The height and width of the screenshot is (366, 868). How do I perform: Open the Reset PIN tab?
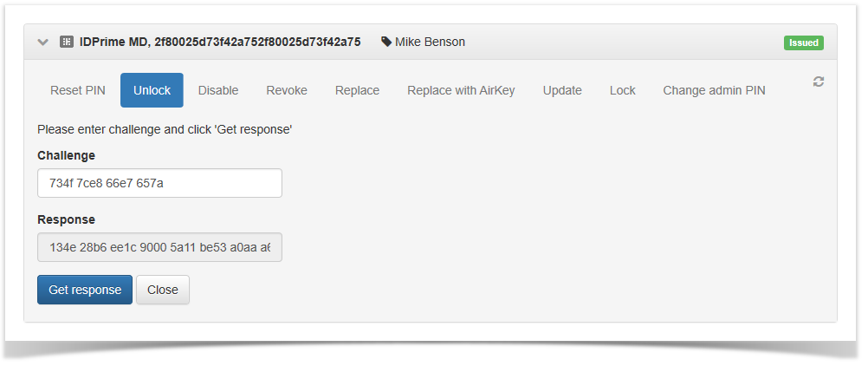78,90
